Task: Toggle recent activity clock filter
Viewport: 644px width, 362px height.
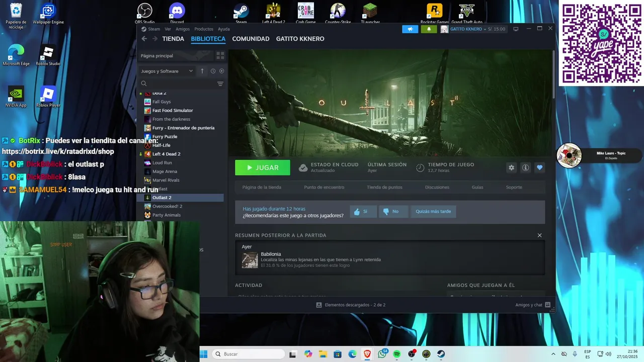Action: tap(213, 71)
